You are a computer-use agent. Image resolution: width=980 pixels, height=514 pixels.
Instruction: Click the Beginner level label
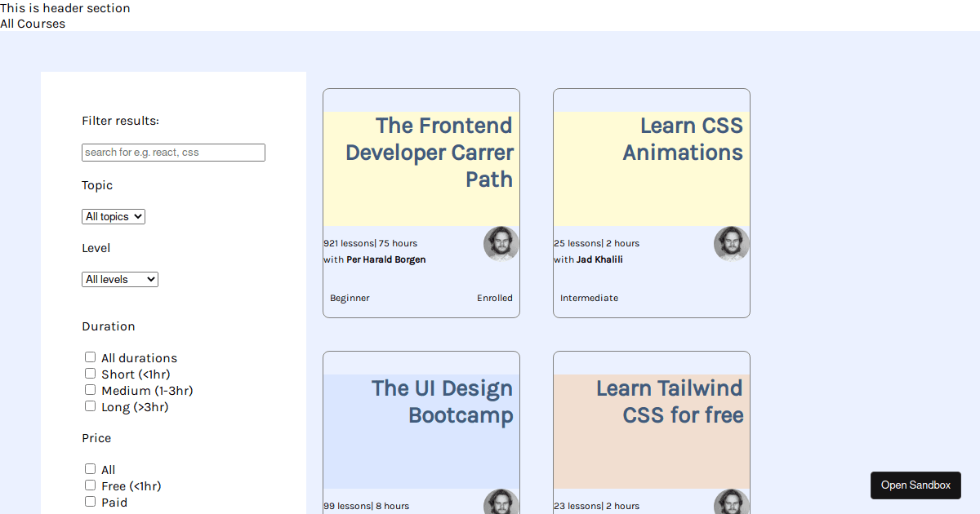click(x=350, y=299)
